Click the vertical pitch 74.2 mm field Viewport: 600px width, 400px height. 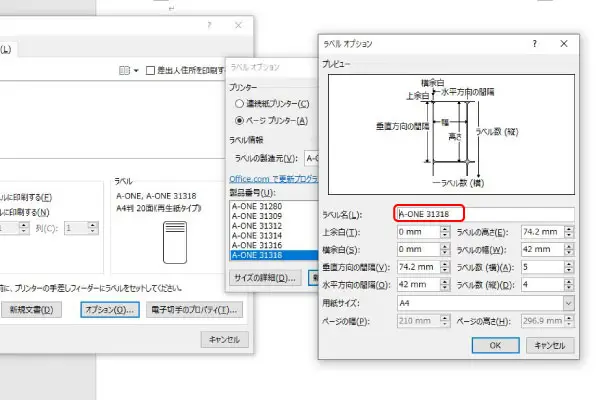418,267
